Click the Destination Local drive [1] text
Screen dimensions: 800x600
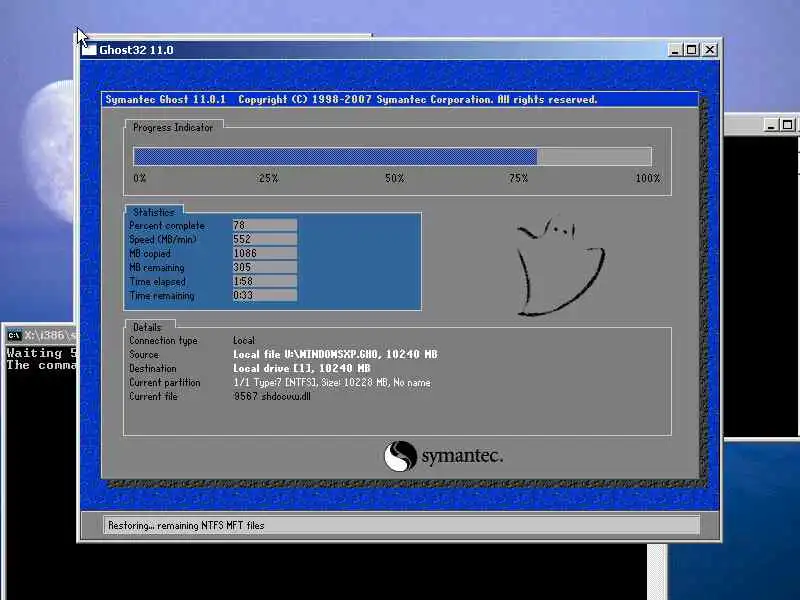pyautogui.click(x=302, y=368)
